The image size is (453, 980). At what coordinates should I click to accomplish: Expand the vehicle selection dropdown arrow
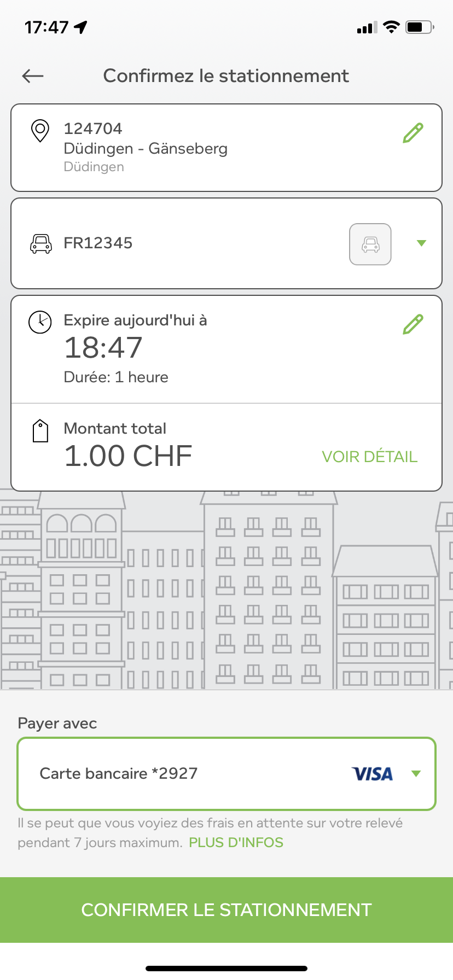421,243
